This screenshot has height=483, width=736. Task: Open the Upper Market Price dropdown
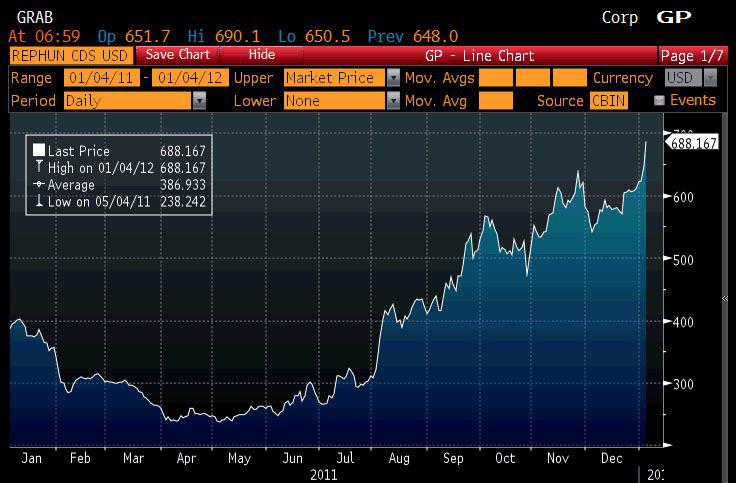pyautogui.click(x=393, y=78)
